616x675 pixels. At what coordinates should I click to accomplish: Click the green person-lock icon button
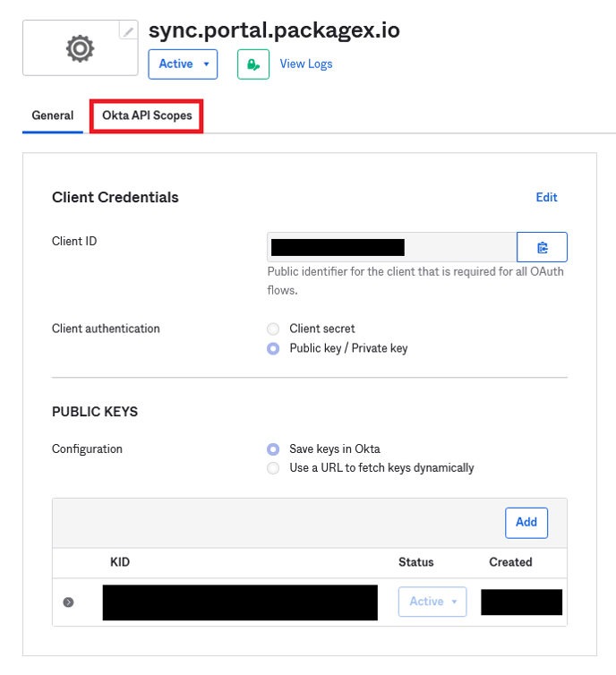tap(253, 64)
